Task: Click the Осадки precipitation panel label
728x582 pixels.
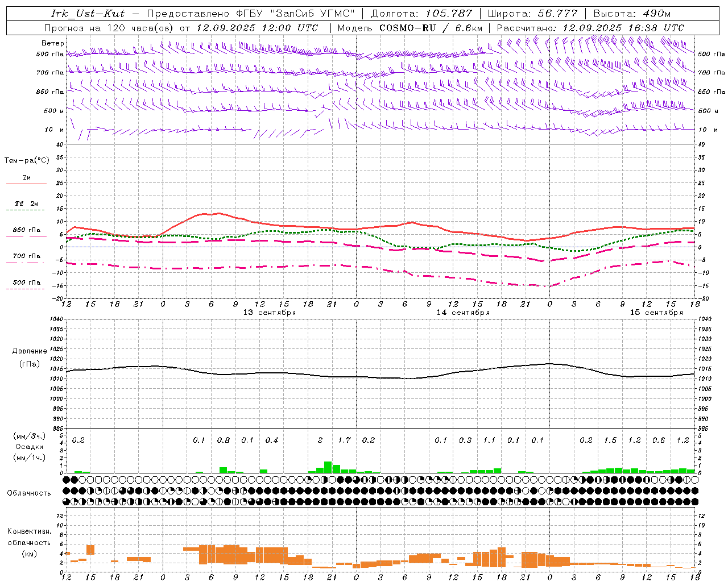Action: 30,447
